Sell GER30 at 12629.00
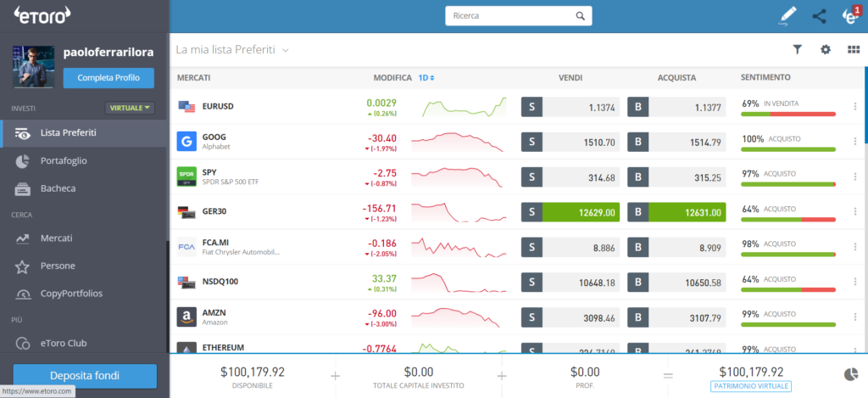Image resolution: width=868 pixels, height=398 pixels. (x=570, y=212)
